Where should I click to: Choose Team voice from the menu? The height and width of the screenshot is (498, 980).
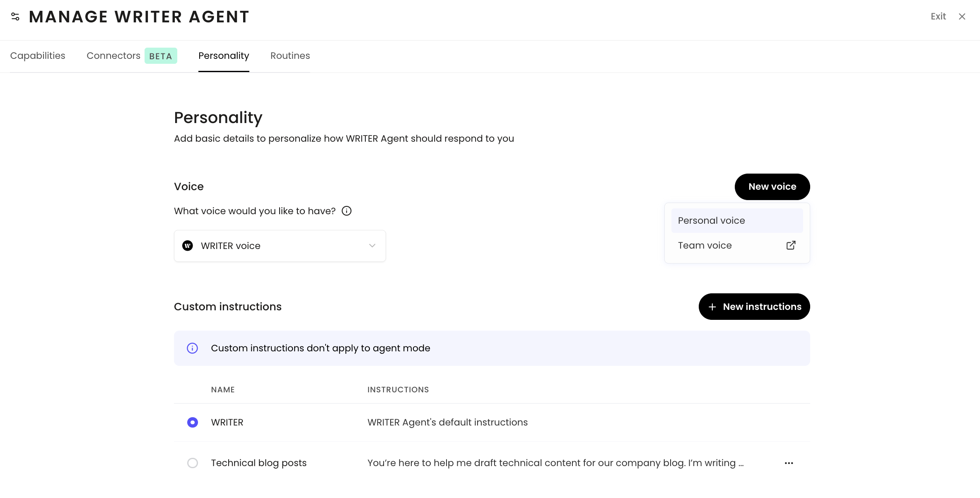[x=705, y=245]
